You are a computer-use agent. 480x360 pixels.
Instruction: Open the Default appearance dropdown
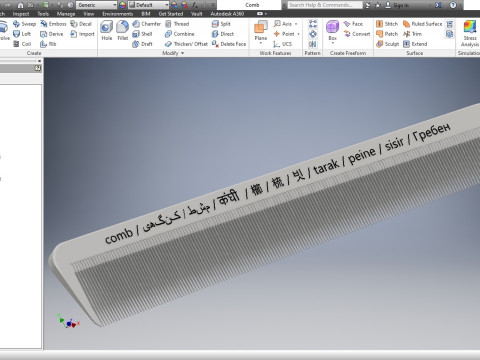(x=149, y=5)
